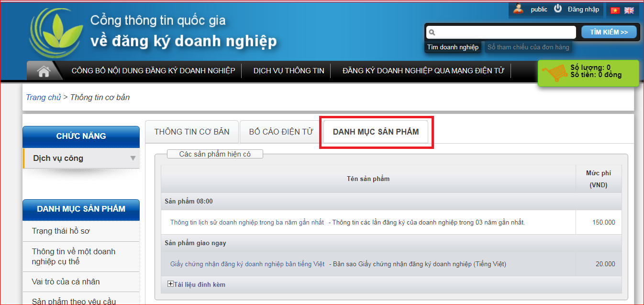Select Tìm doanh nghiệp search mode tab
Viewport: 644px width, 305px height.
453,47
